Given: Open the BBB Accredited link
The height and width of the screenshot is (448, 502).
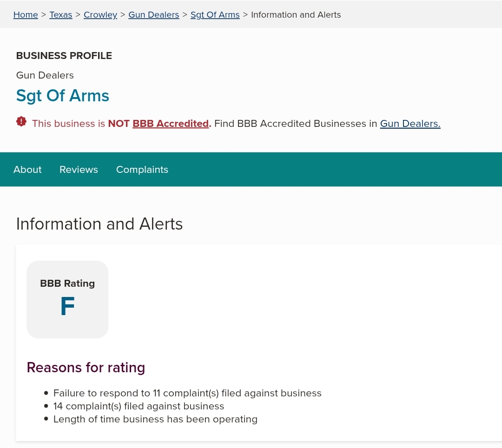Looking at the screenshot, I should (171, 124).
